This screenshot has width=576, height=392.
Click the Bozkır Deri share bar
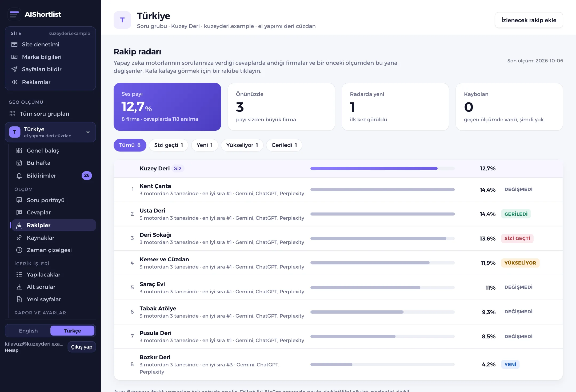(382, 364)
